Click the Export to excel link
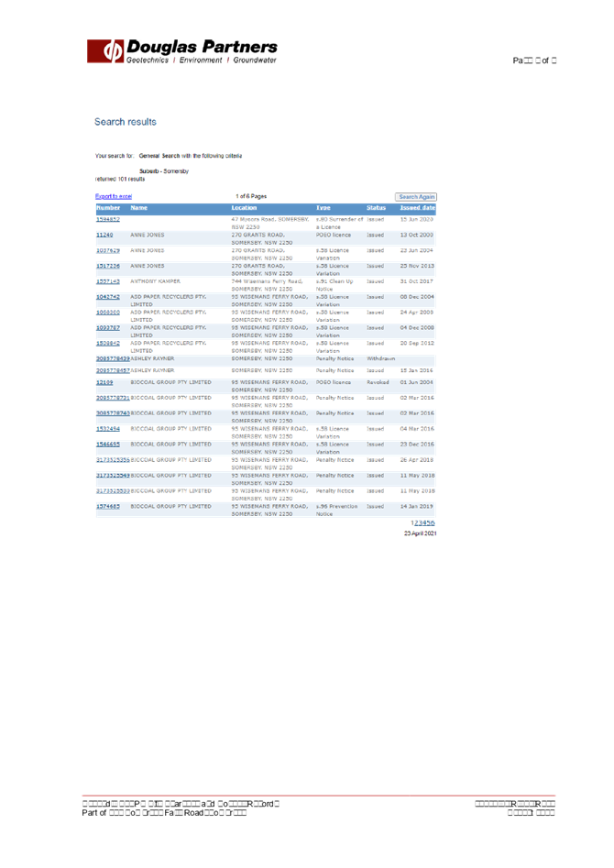The image size is (614, 868). click(114, 196)
